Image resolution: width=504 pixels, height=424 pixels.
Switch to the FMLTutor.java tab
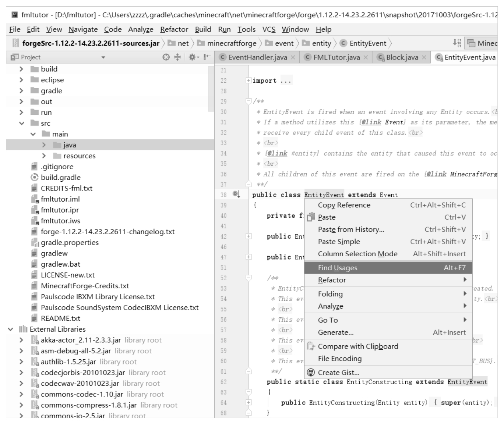(x=336, y=57)
